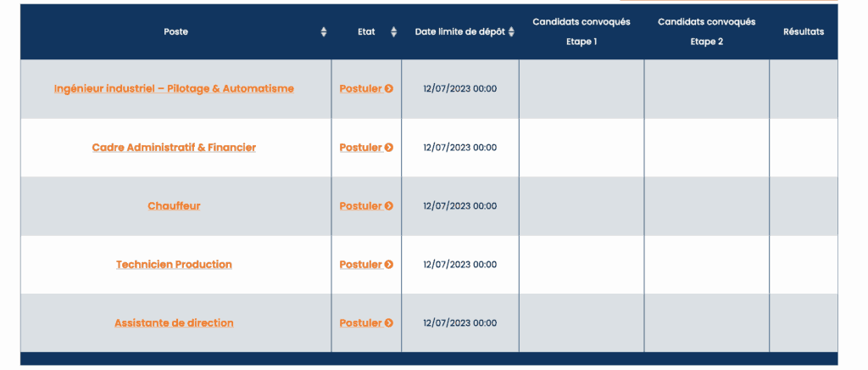Click arrow icon next to Postuler for Chauffeur
This screenshot has width=868, height=370.
click(389, 206)
